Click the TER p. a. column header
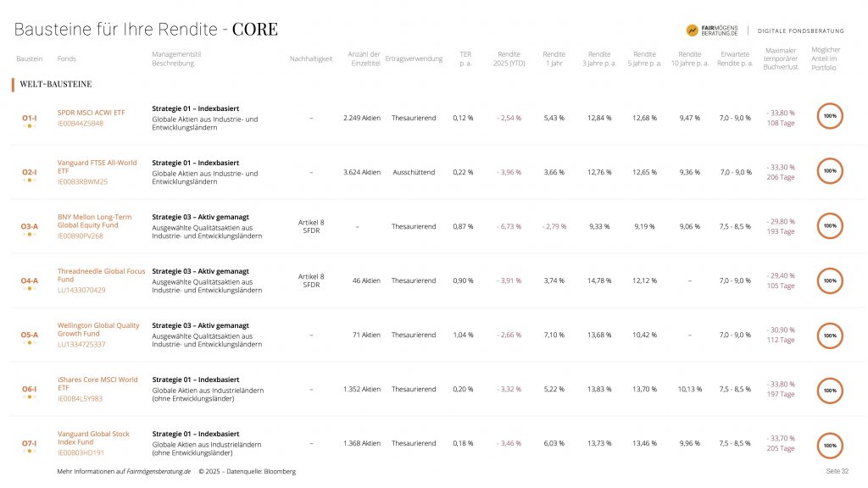This screenshot has width=868, height=488. (465, 58)
